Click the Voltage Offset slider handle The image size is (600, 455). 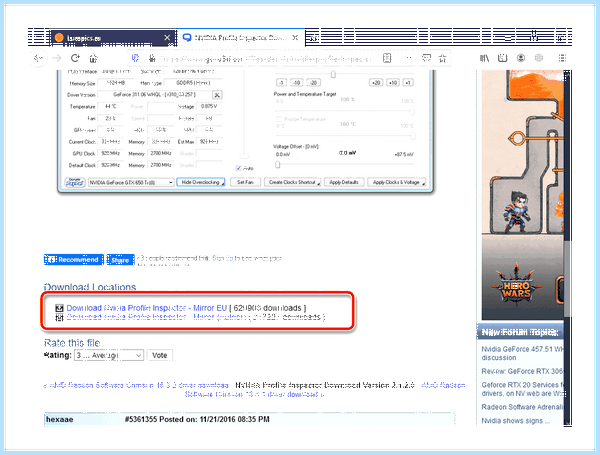[278, 165]
